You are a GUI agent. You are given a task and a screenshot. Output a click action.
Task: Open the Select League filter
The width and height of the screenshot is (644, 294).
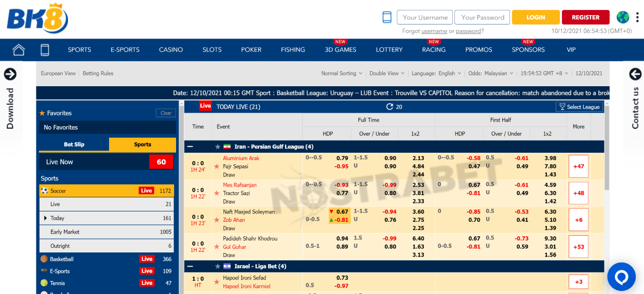(580, 106)
